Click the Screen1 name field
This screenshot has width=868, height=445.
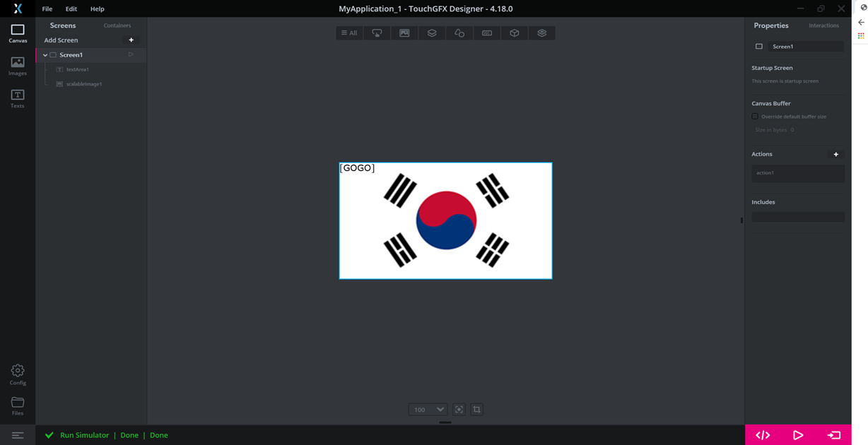click(806, 47)
